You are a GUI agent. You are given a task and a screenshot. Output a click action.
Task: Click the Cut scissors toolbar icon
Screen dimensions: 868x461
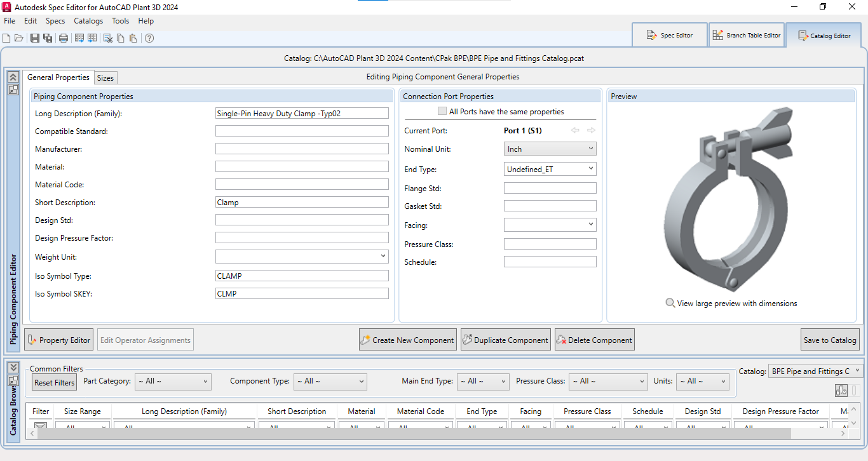click(108, 38)
